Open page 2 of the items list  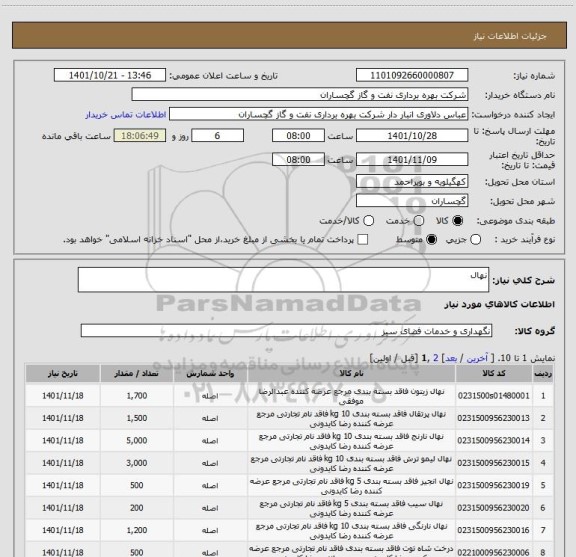tap(436, 358)
